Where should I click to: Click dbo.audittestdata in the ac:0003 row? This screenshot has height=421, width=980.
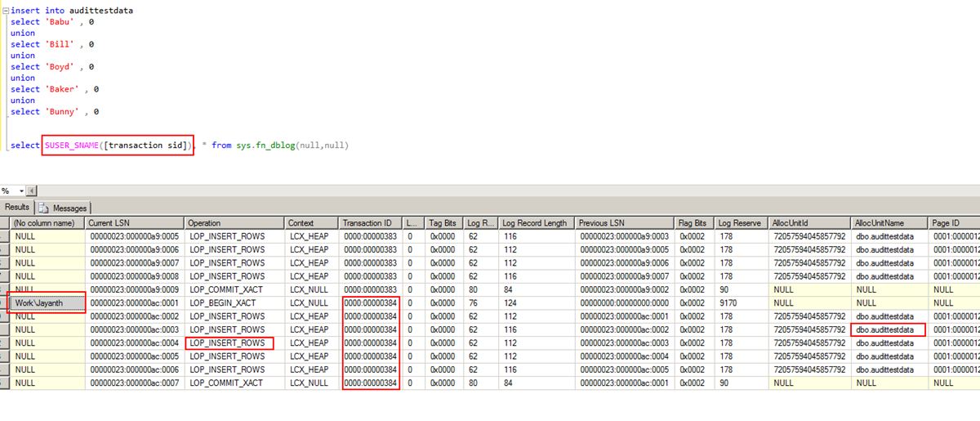click(889, 329)
